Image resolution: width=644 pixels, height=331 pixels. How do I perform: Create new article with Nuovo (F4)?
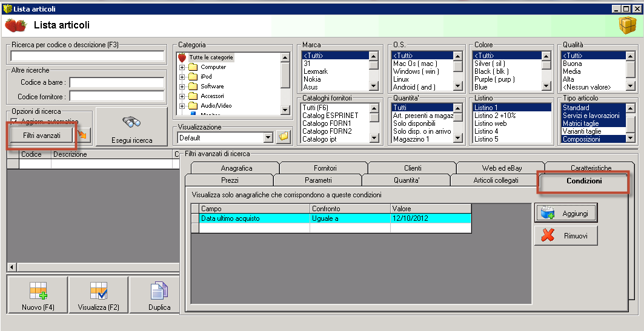pyautogui.click(x=38, y=295)
